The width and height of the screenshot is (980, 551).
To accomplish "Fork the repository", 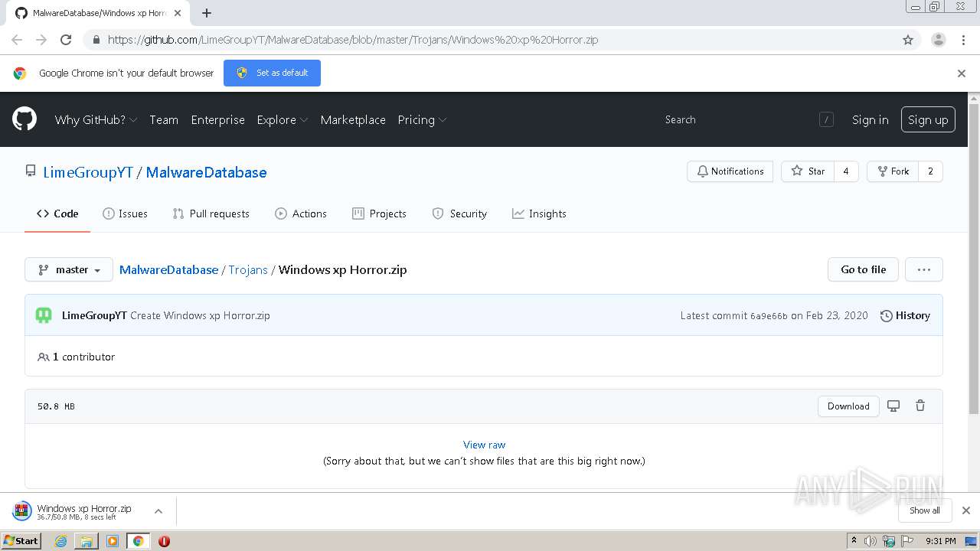I will (893, 171).
